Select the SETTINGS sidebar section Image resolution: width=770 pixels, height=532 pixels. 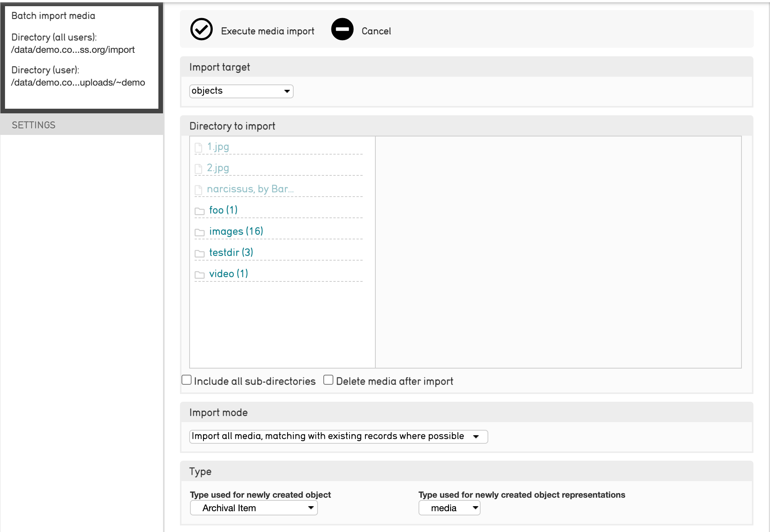point(34,125)
